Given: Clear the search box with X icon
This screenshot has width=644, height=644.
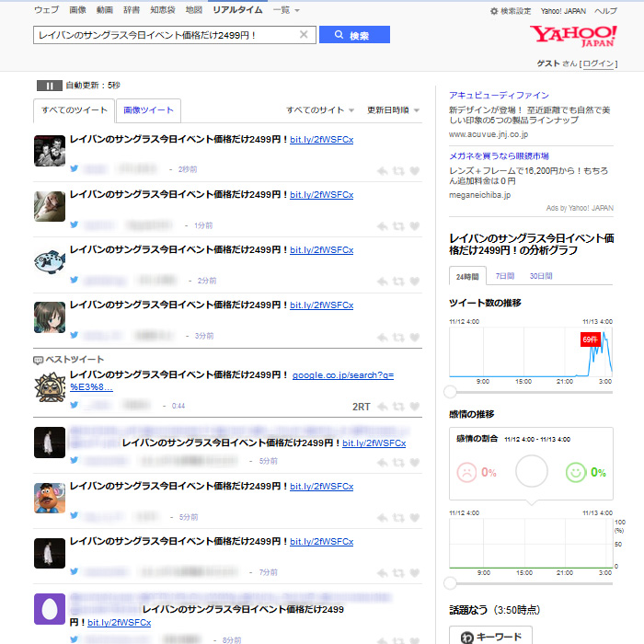Looking at the screenshot, I should coord(305,35).
